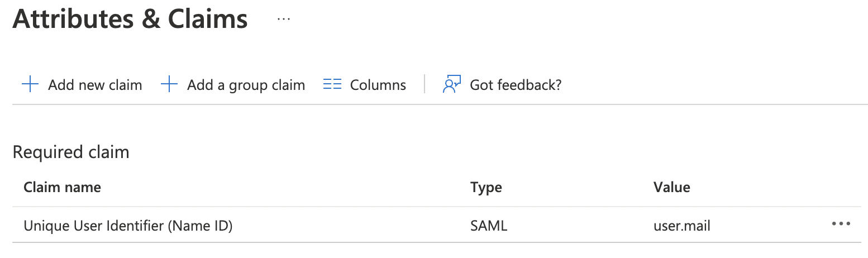Image resolution: width=868 pixels, height=258 pixels.
Task: Click the plus icon for Add new claim
Action: (x=30, y=85)
